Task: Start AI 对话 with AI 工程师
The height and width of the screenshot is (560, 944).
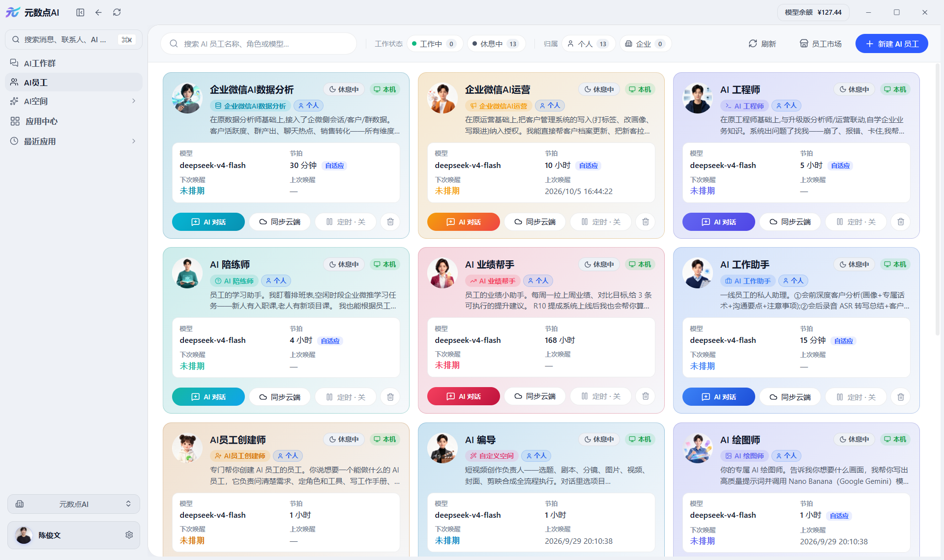Action: click(x=719, y=222)
